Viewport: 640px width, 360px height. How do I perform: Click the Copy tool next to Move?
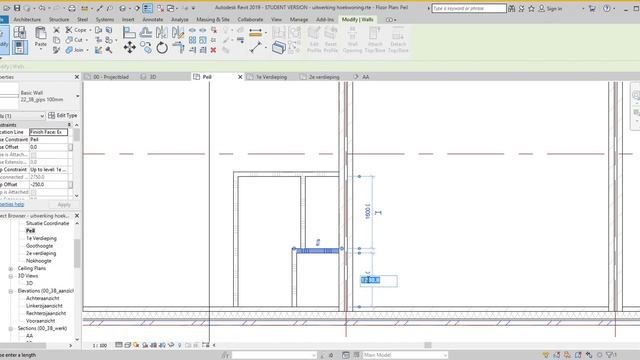(x=146, y=48)
